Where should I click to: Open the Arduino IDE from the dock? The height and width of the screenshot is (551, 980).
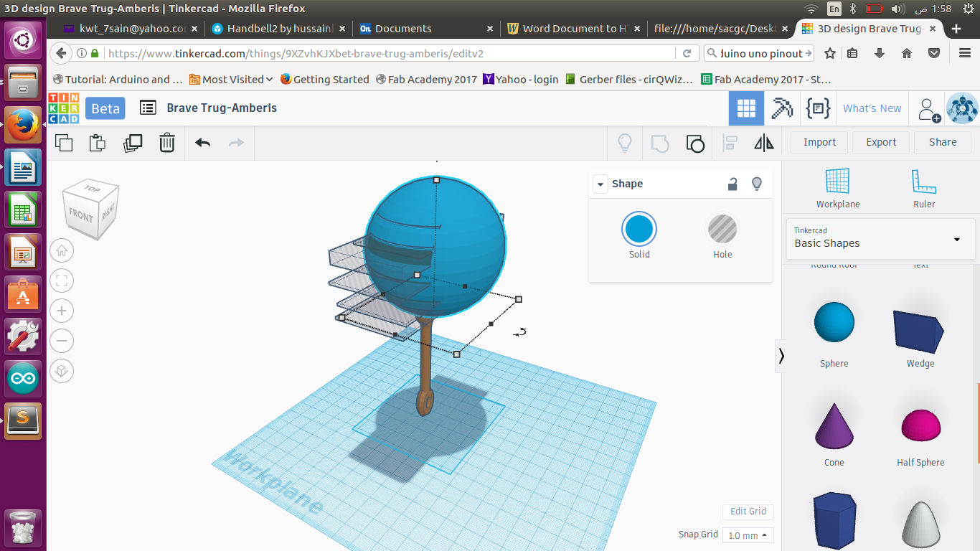(x=23, y=378)
